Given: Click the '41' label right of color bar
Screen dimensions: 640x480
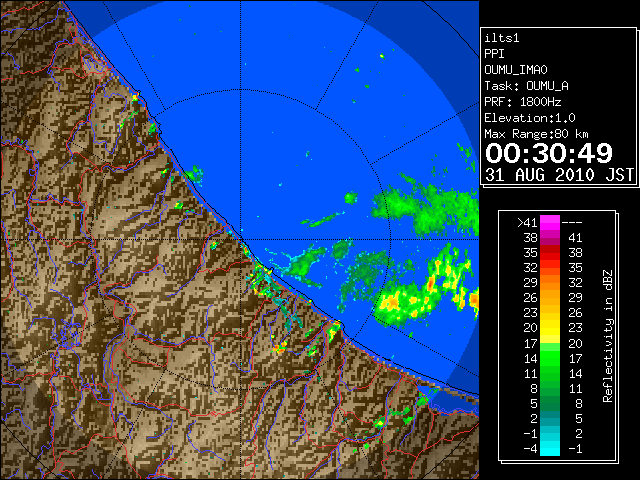Looking at the screenshot, I should (x=576, y=238).
